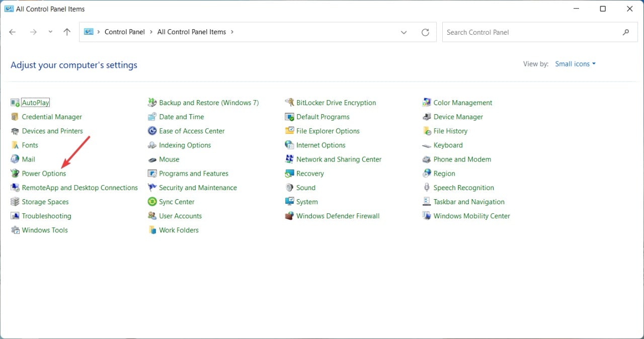
Task: Open the BitLocker Drive Encryption icon
Action: (289, 103)
